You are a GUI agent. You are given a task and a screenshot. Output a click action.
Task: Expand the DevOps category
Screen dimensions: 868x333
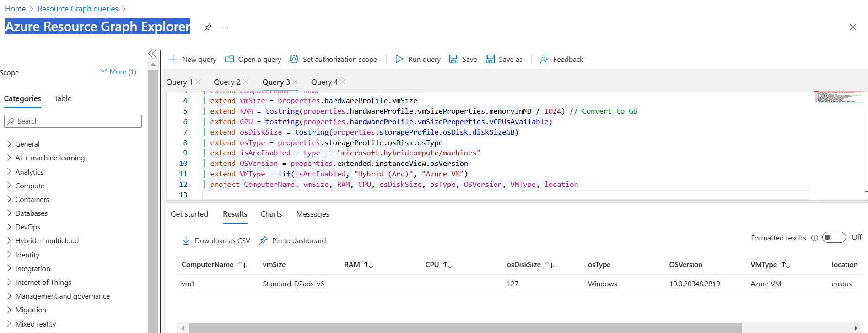9,227
